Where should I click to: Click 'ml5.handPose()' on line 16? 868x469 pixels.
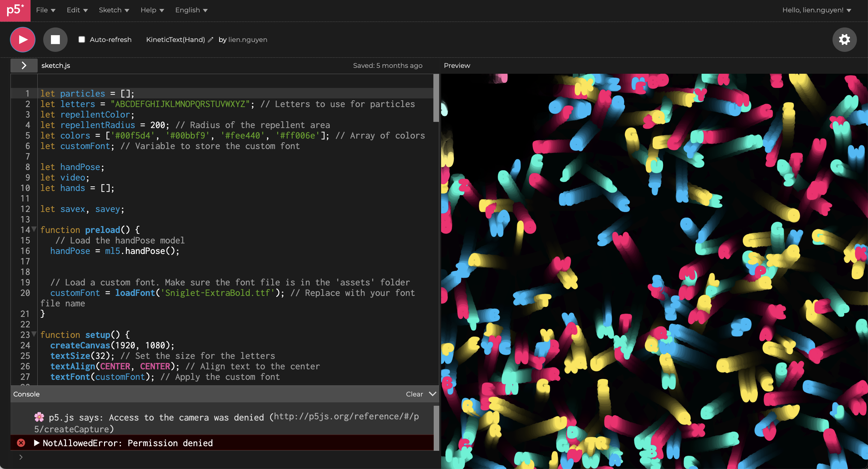pos(140,251)
